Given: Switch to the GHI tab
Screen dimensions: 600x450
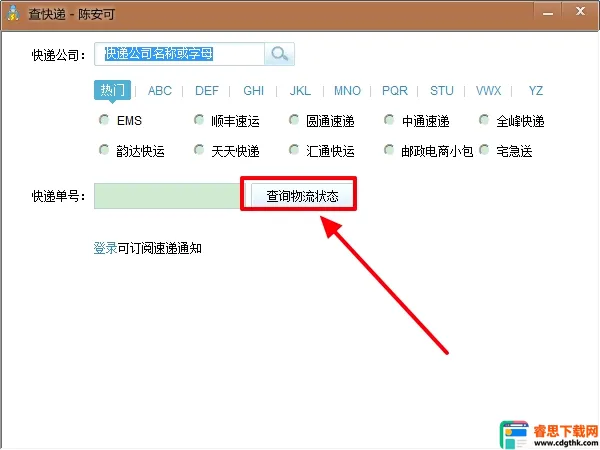Looking at the screenshot, I should click(x=253, y=91).
